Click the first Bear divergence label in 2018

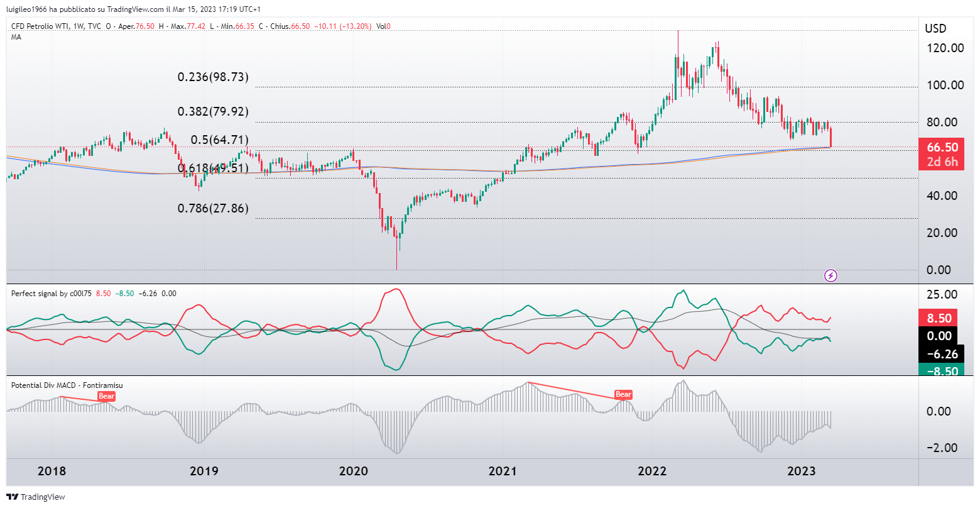[x=107, y=396]
